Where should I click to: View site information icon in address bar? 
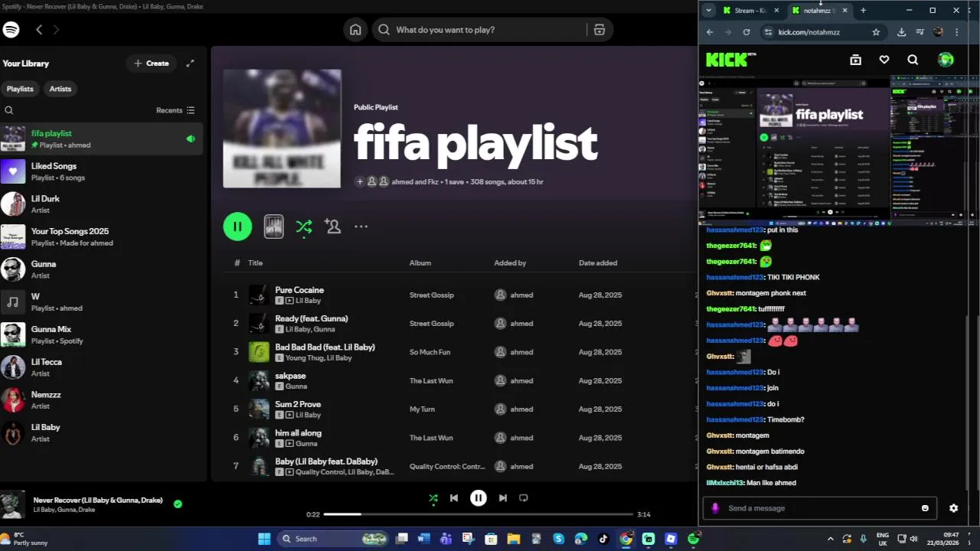(767, 32)
